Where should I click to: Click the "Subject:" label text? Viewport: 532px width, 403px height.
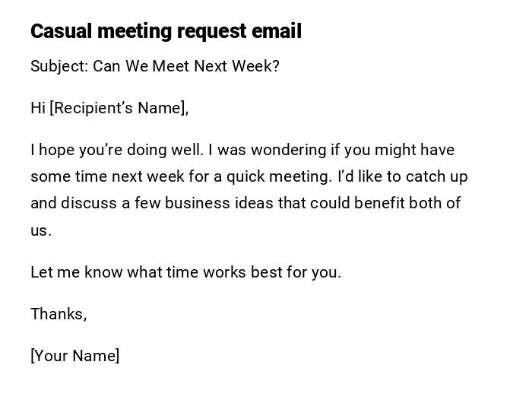pos(59,66)
